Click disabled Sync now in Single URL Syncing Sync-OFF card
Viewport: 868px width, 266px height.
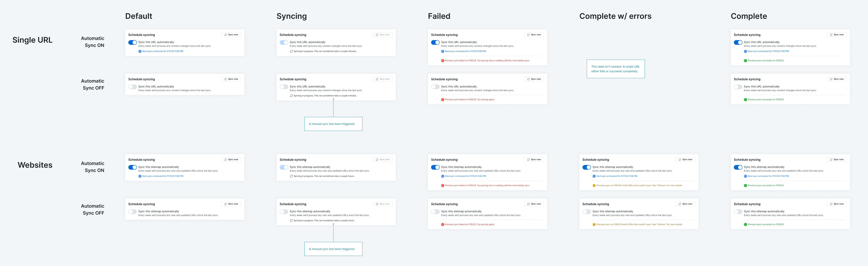tap(382, 79)
